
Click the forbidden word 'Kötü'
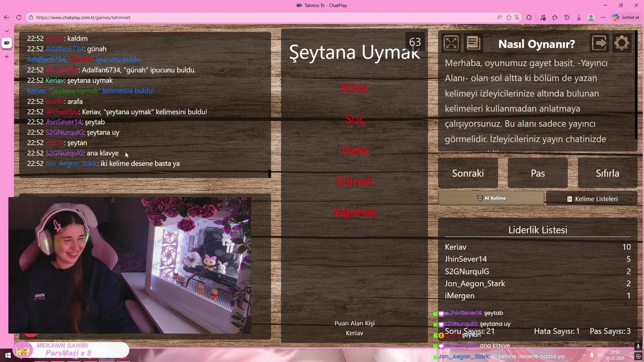pyautogui.click(x=355, y=87)
